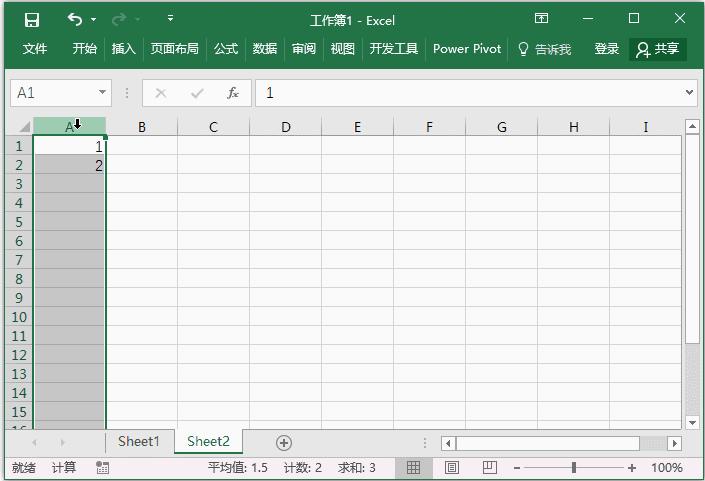
Task: Click the 登录 sign-in link
Action: [x=607, y=49]
